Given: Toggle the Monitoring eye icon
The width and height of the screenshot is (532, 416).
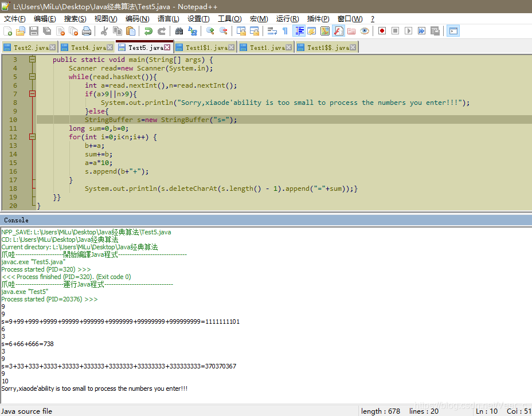Looking at the screenshot, I should tap(365, 31).
